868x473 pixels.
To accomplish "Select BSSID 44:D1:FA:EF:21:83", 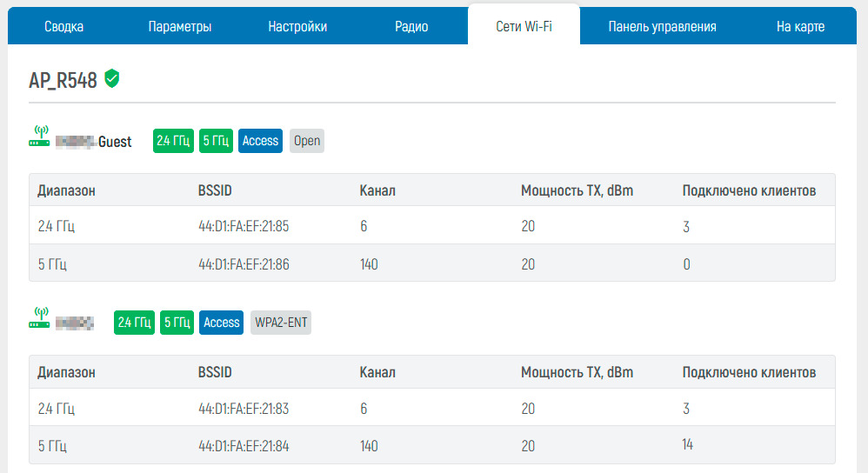I will [244, 409].
